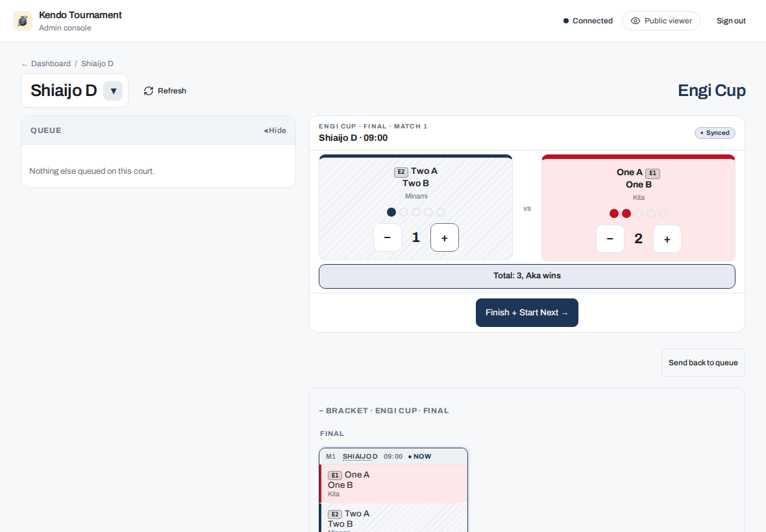Click the Minami label under Two B
This screenshot has width=766, height=532.
click(x=416, y=196)
